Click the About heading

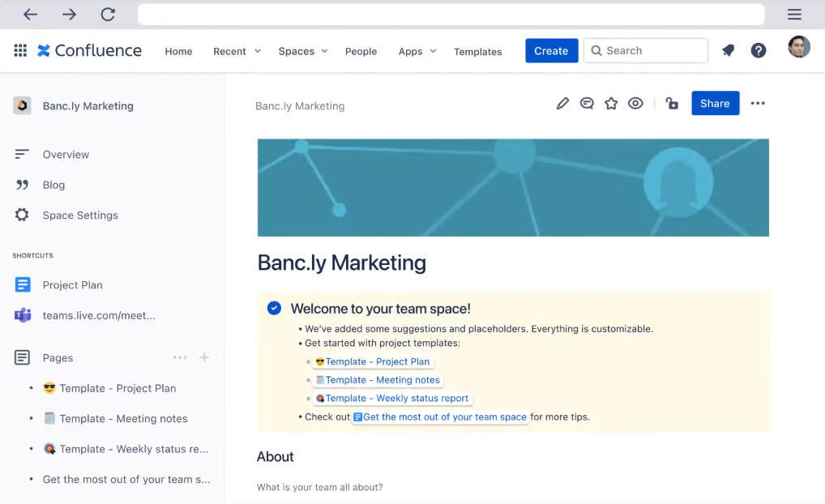[276, 457]
